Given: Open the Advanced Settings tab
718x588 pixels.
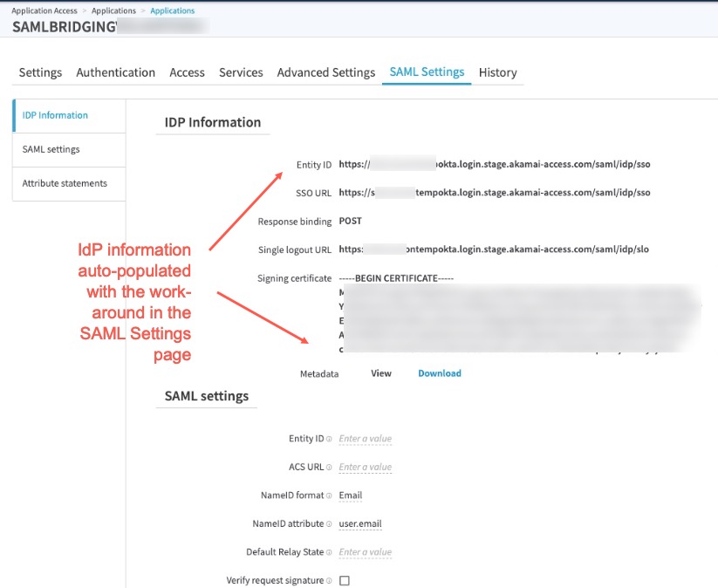Looking at the screenshot, I should pos(325,72).
